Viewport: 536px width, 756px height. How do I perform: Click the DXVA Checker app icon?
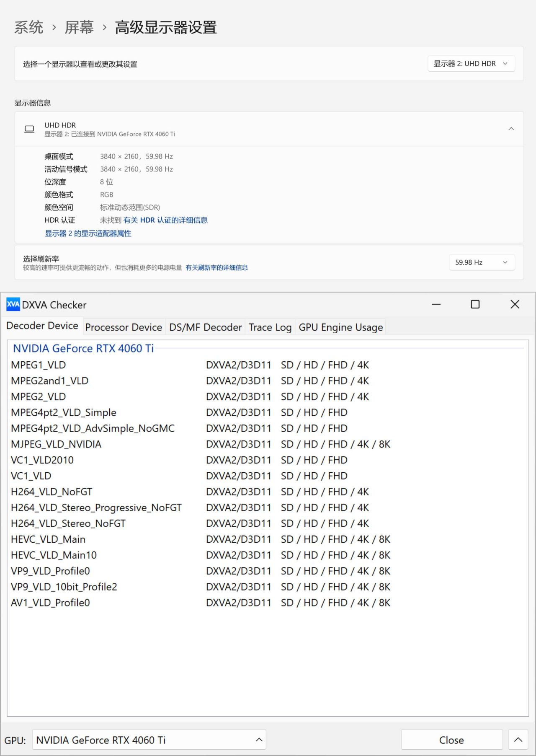pos(13,304)
